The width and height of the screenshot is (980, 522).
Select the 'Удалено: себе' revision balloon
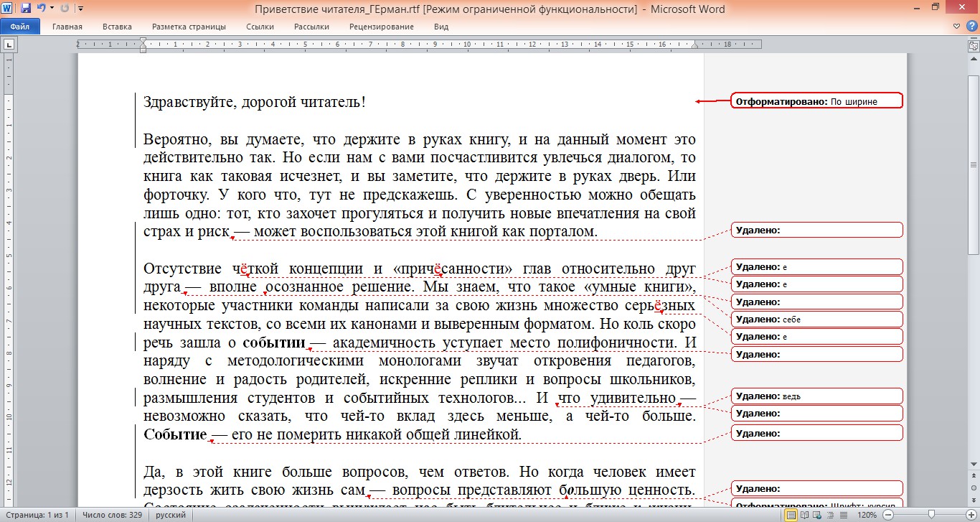(x=816, y=319)
